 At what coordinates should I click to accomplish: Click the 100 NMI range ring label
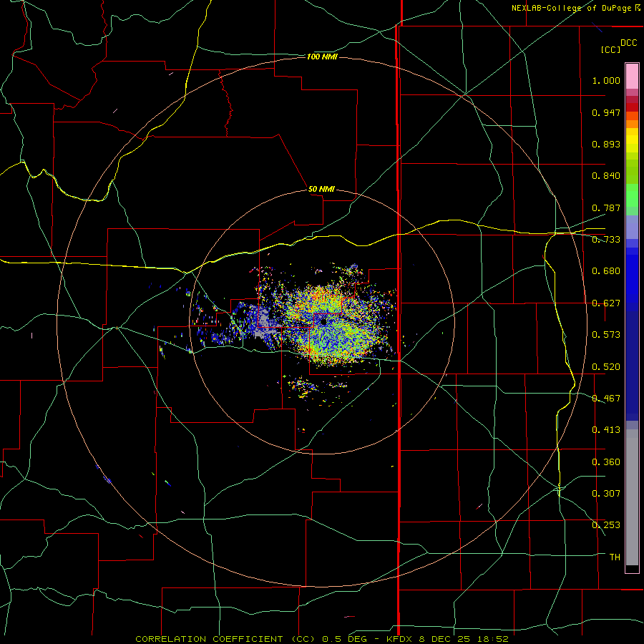click(x=321, y=57)
